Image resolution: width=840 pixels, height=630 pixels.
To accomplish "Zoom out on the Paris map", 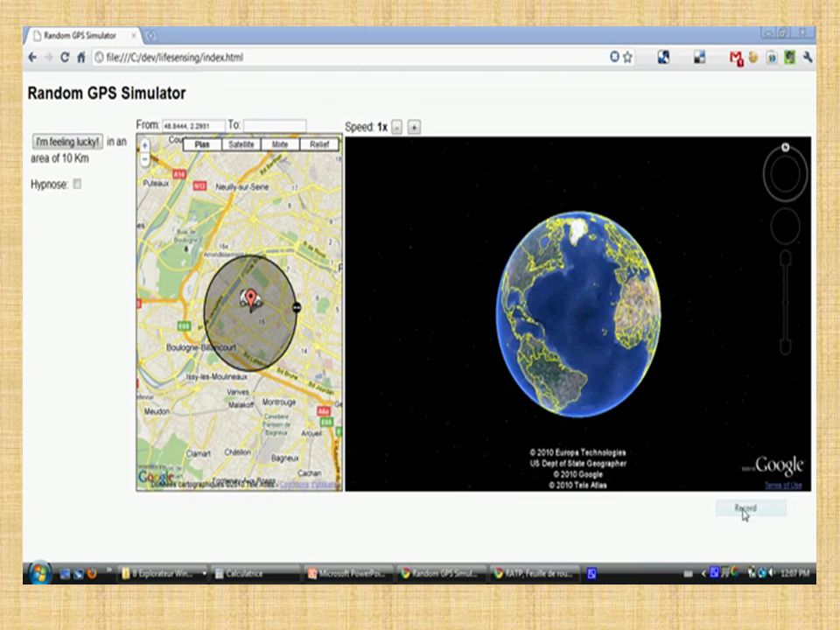I will pos(144,159).
